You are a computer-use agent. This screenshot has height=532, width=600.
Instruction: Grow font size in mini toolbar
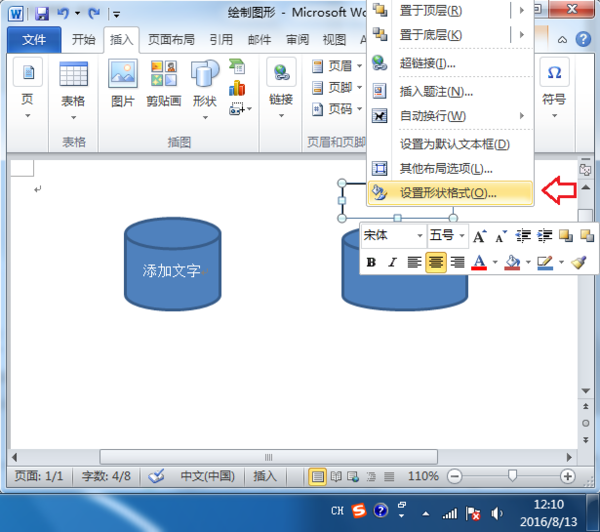(479, 236)
